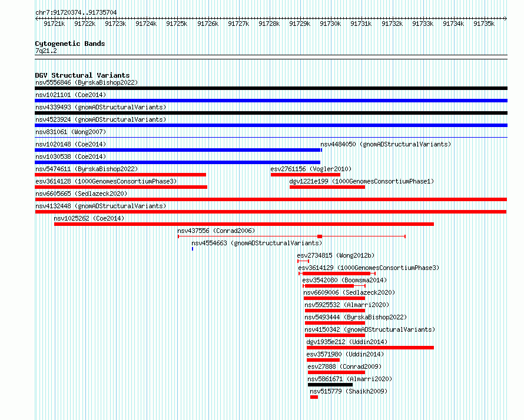
Task: Open nsv5474611 (ByrskaBishop2022) label
Action: (x=87, y=169)
